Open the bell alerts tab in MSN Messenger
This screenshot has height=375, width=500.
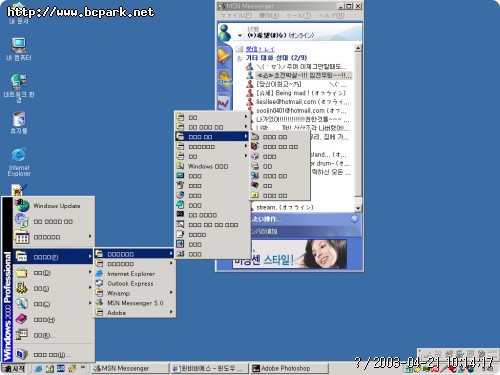(224, 55)
